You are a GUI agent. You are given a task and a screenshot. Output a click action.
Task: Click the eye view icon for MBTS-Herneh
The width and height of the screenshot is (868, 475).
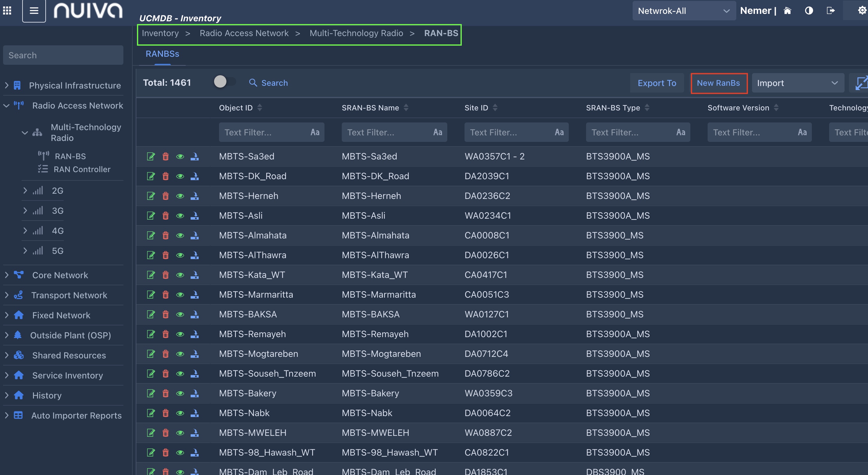point(180,196)
